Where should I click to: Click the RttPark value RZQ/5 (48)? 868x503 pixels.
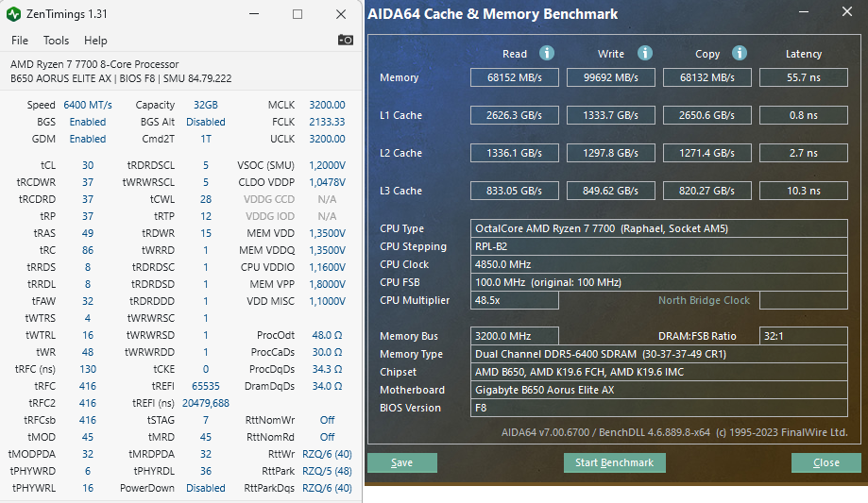(x=327, y=471)
